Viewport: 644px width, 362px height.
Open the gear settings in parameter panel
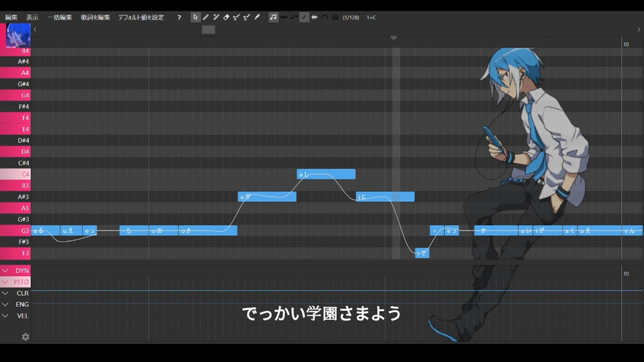click(25, 337)
